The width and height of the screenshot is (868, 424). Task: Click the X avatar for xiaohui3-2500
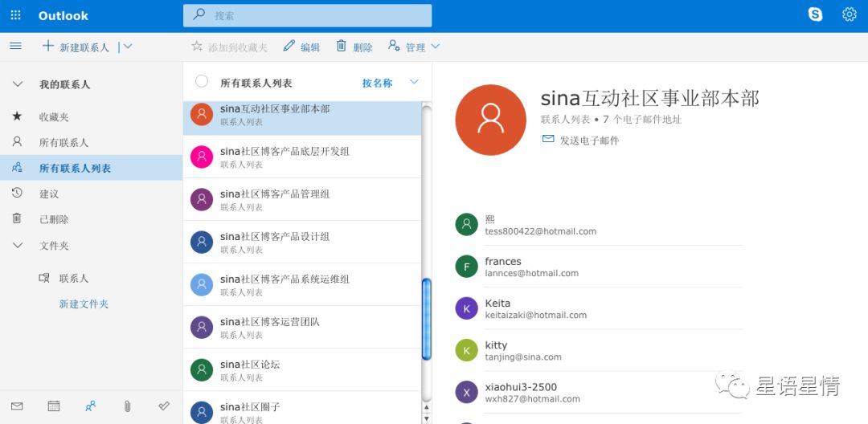pyautogui.click(x=467, y=392)
